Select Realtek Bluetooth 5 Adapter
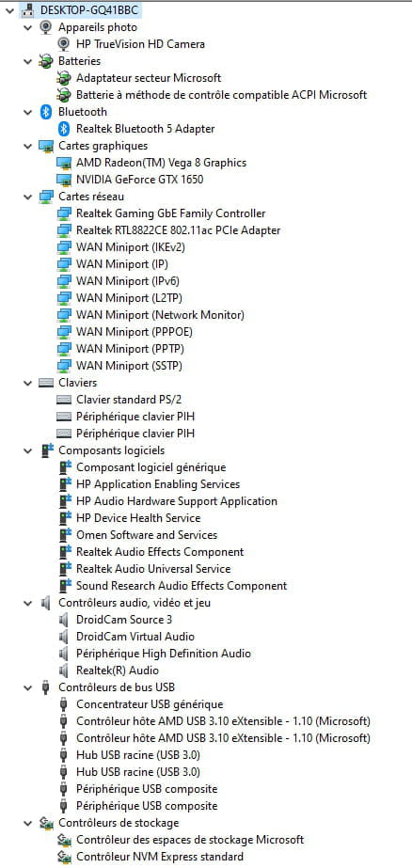Viewport: 412px width, 868px height. [145, 129]
